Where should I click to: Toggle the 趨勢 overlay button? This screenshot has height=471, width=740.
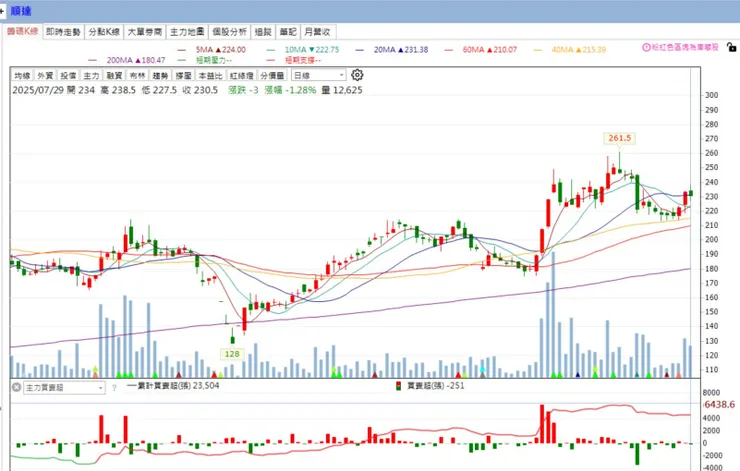[x=160, y=76]
